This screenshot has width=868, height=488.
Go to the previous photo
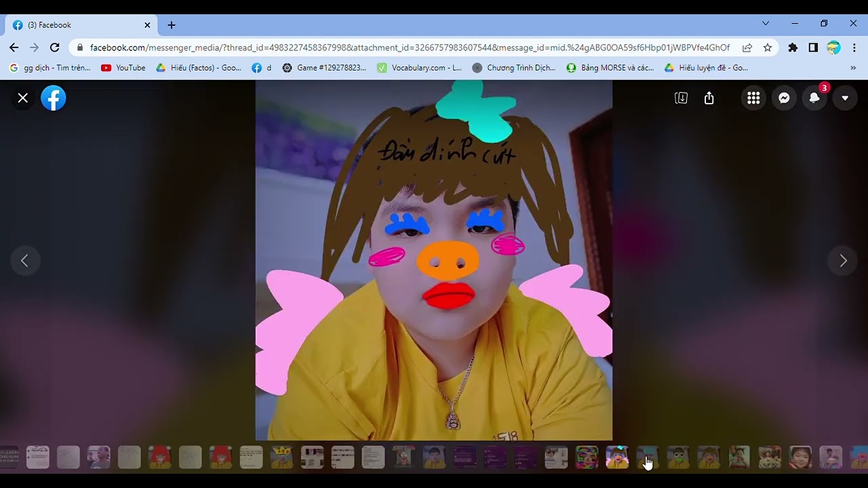24,261
